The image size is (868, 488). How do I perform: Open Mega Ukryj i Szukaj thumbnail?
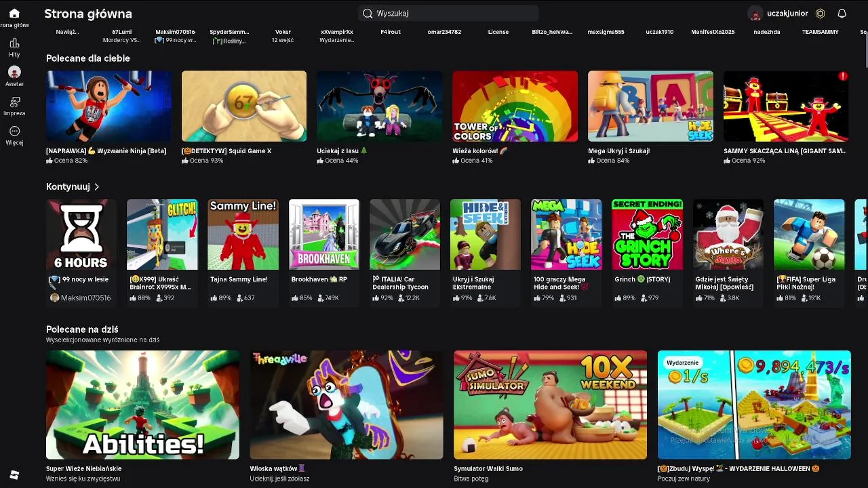click(x=650, y=106)
